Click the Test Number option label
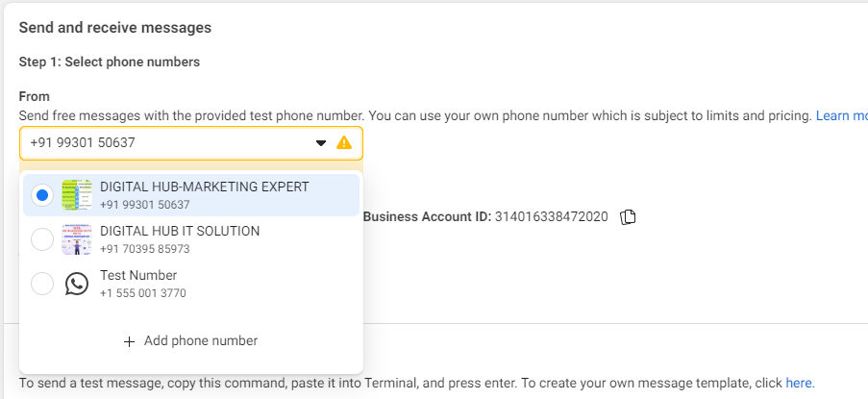Screen dimensions: 868x399 tap(138, 276)
